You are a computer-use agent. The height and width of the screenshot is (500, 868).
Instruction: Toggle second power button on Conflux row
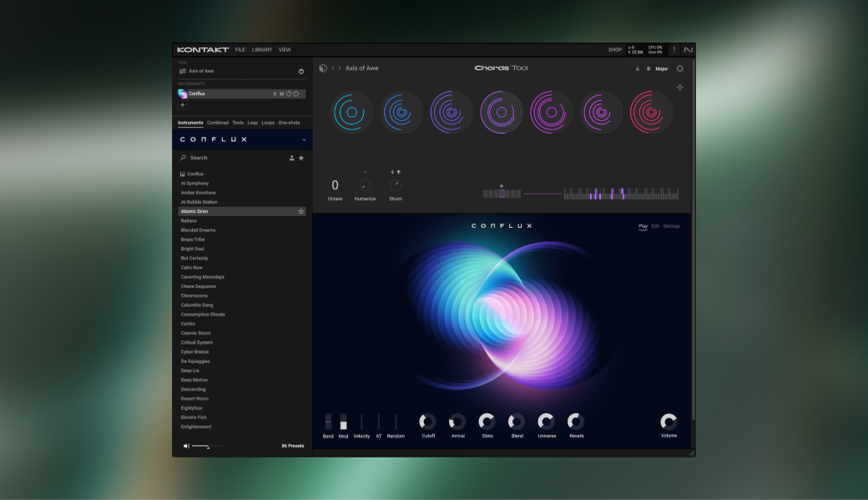[x=296, y=94]
